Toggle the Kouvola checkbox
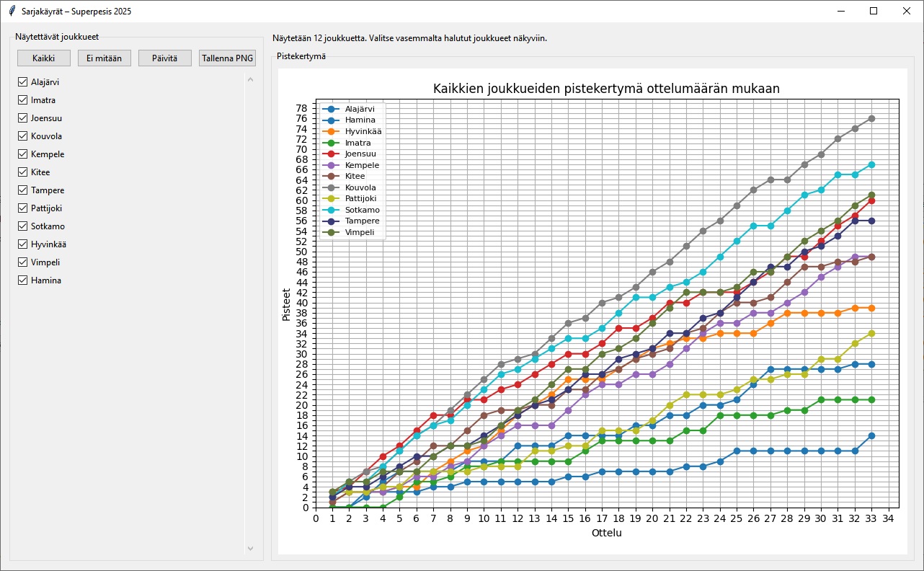This screenshot has height=571, width=924. (22, 136)
